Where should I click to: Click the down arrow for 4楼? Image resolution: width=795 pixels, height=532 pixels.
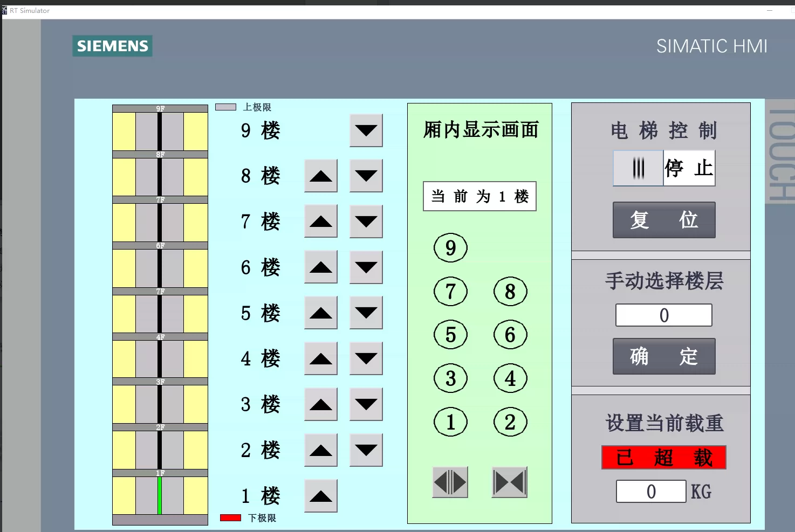pyautogui.click(x=366, y=358)
